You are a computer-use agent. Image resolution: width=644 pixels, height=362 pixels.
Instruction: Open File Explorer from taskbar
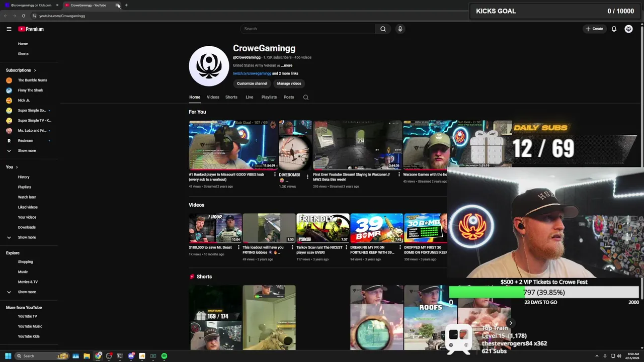[x=87, y=356]
